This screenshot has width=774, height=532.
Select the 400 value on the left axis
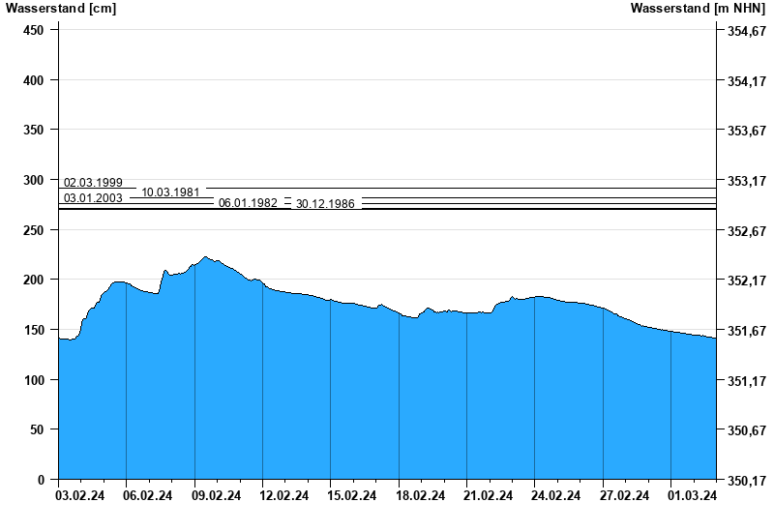coord(33,80)
